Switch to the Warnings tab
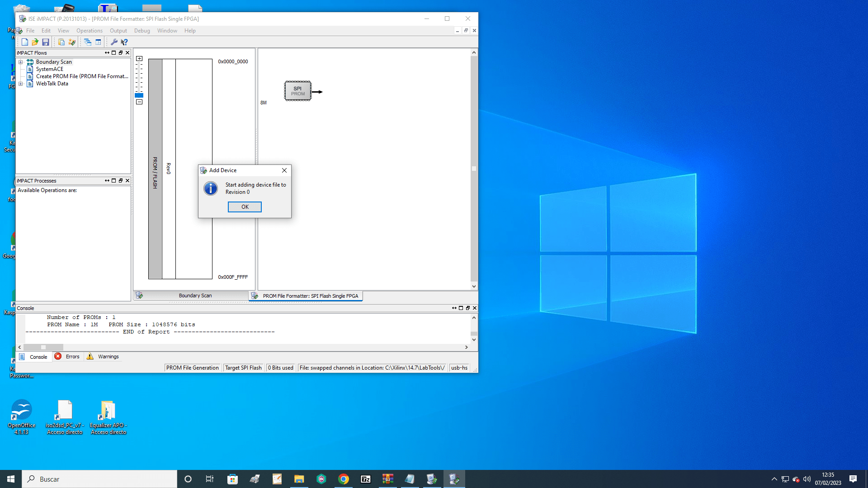The image size is (868, 488). (x=103, y=357)
